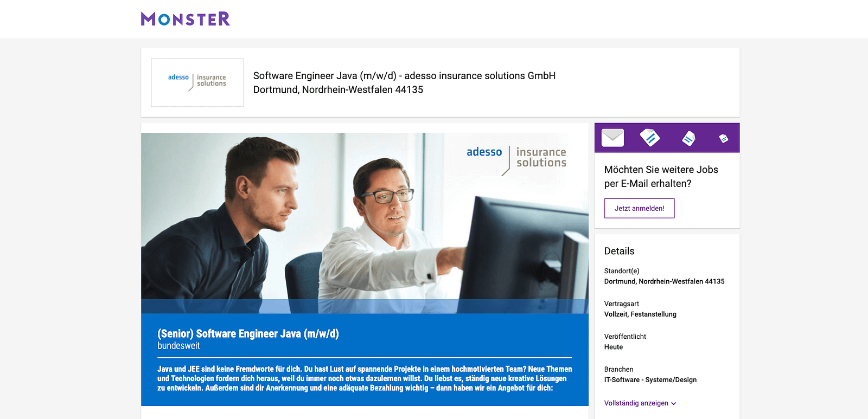Click the Branchen label
This screenshot has width=868, height=419.
[619, 370]
